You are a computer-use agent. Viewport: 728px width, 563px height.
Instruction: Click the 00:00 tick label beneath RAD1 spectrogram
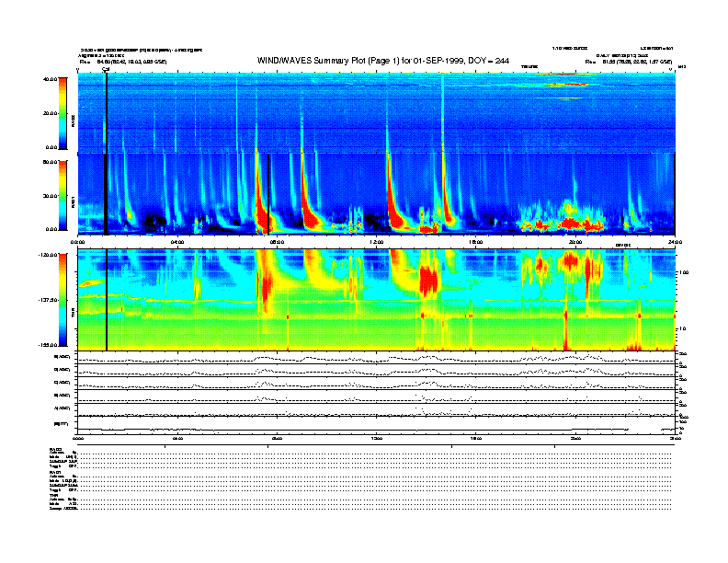[x=77, y=242]
